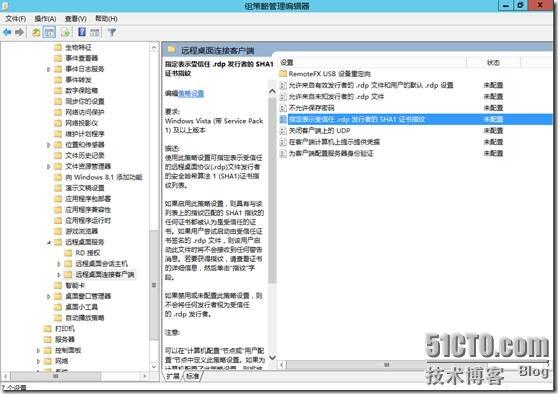Expand the 控制面板 tree node
This screenshot has height=394, width=558.
tap(38, 350)
